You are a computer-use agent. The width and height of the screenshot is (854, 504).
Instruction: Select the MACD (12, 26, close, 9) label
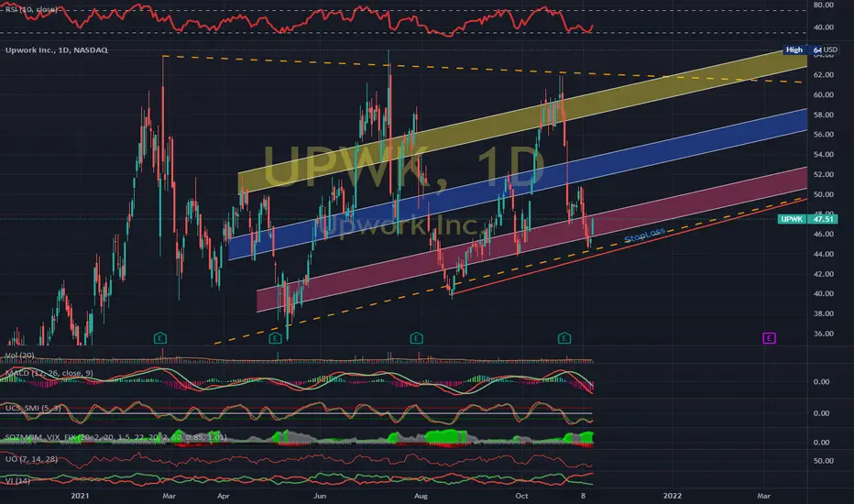pyautogui.click(x=49, y=373)
